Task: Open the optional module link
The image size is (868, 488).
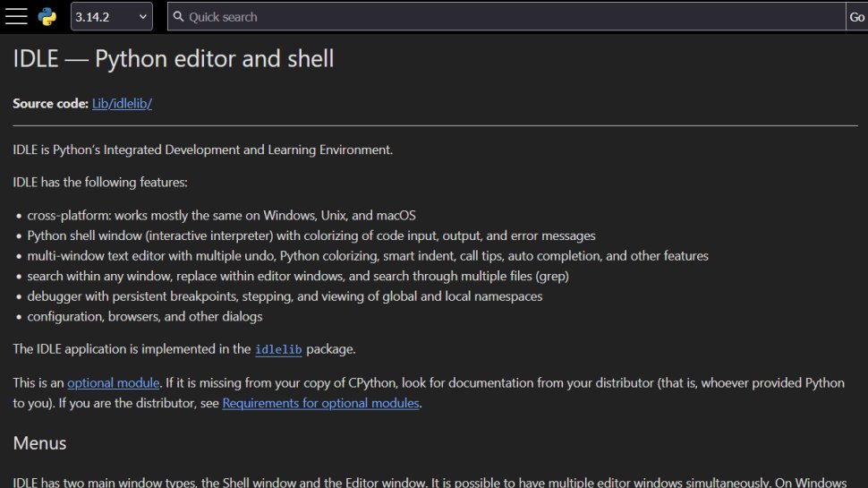Action: (114, 382)
